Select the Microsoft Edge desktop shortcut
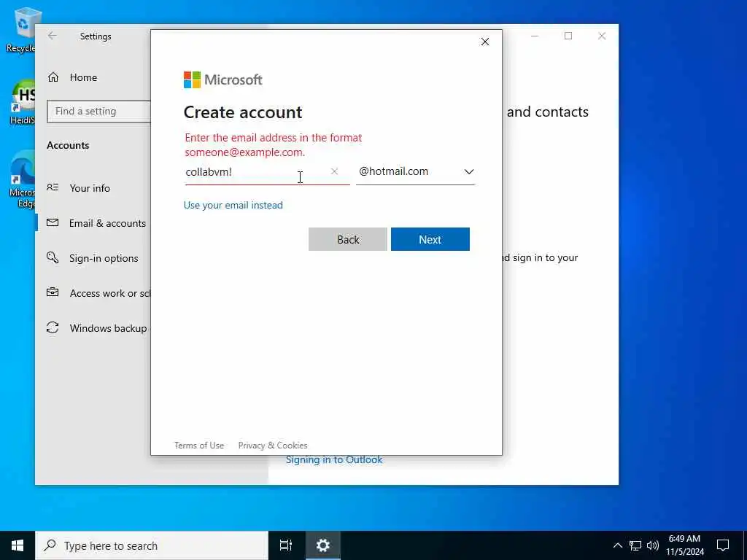Viewport: 747px width, 560px height. (21, 179)
